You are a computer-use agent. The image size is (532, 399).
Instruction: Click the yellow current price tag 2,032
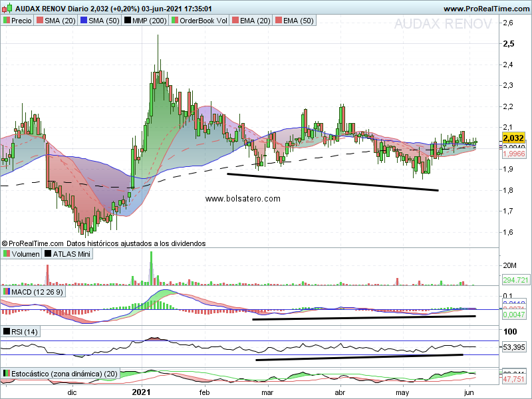tap(513, 138)
